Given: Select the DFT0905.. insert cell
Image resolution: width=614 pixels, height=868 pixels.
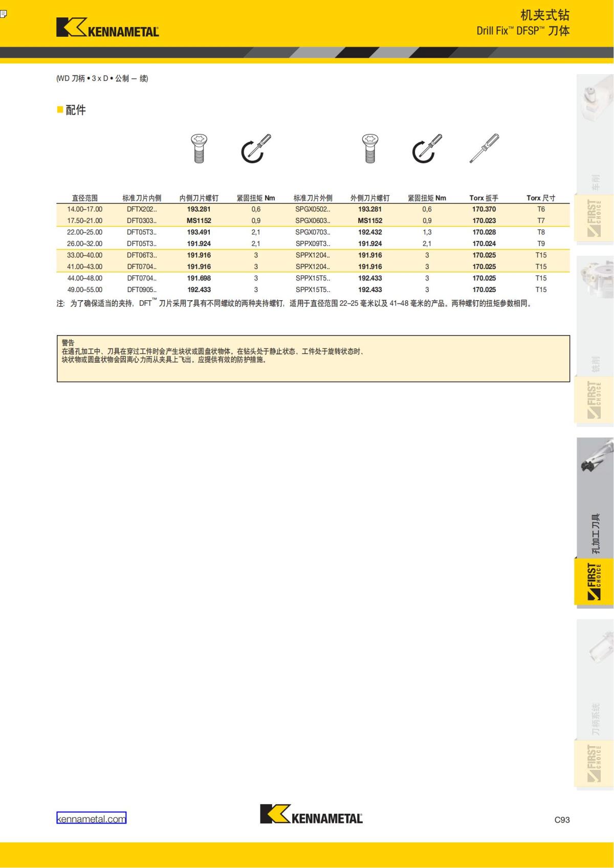Looking at the screenshot, I should point(142,290).
